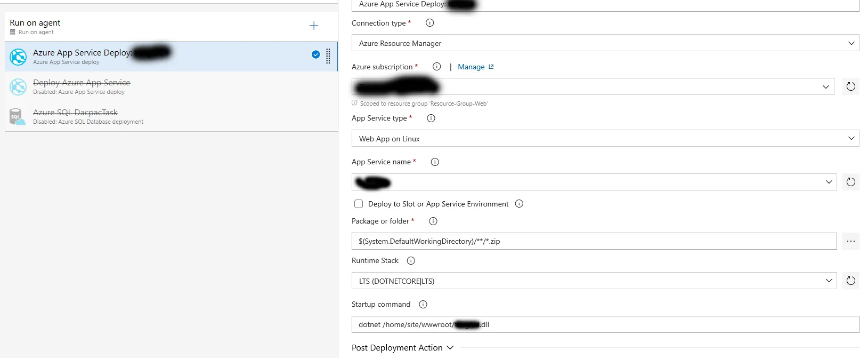Click the Startup command input field

[x=605, y=324]
